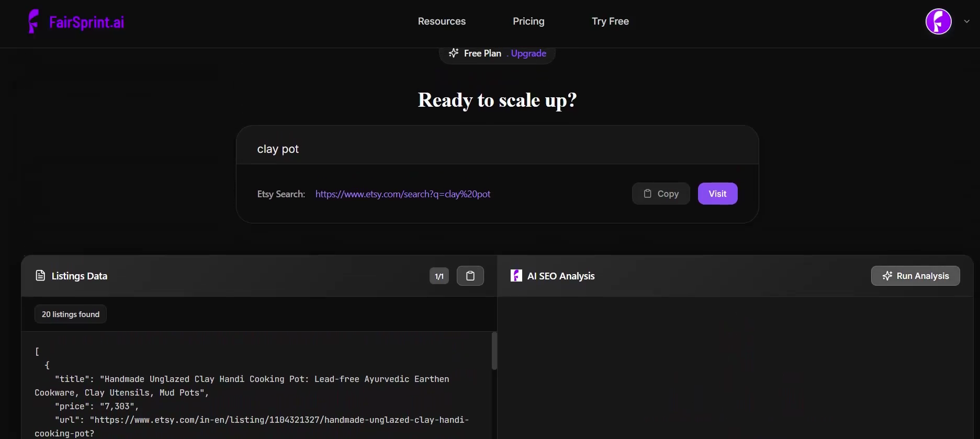Click the user profile avatar

938,22
